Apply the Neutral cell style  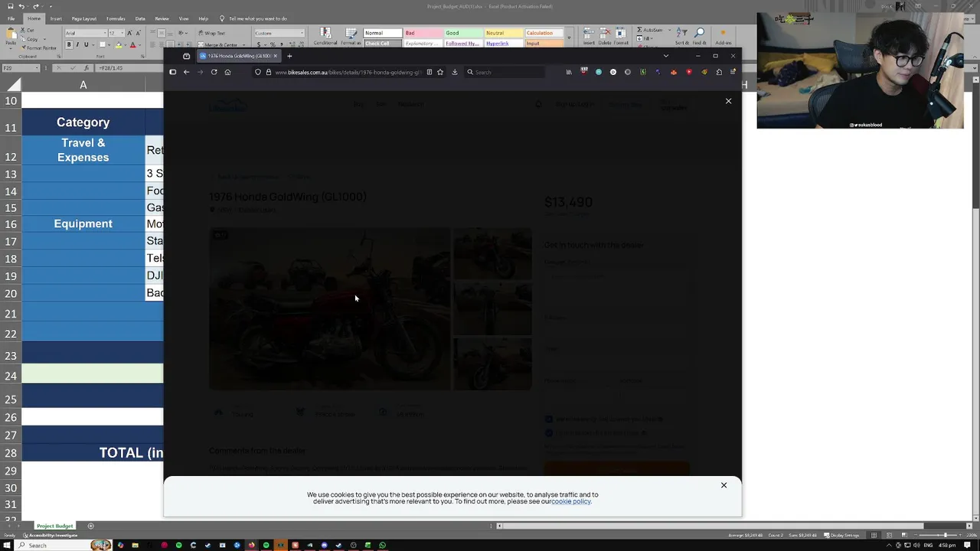tap(505, 33)
